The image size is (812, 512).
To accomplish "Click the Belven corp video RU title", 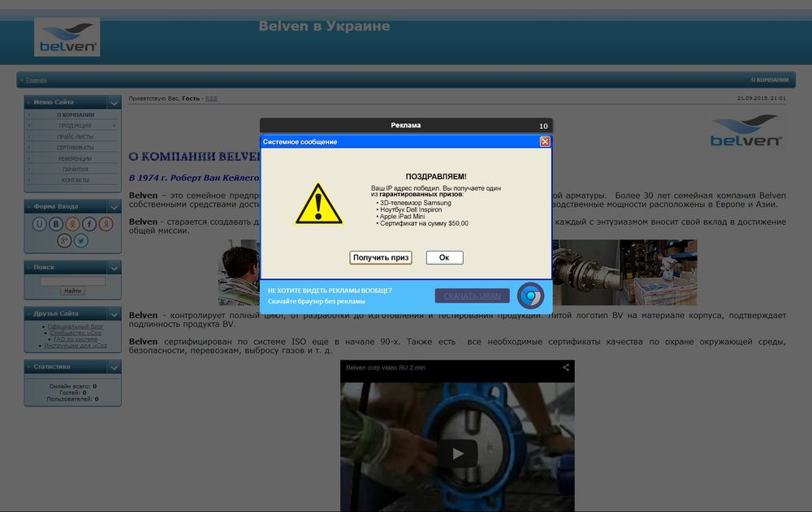I will coord(385,368).
